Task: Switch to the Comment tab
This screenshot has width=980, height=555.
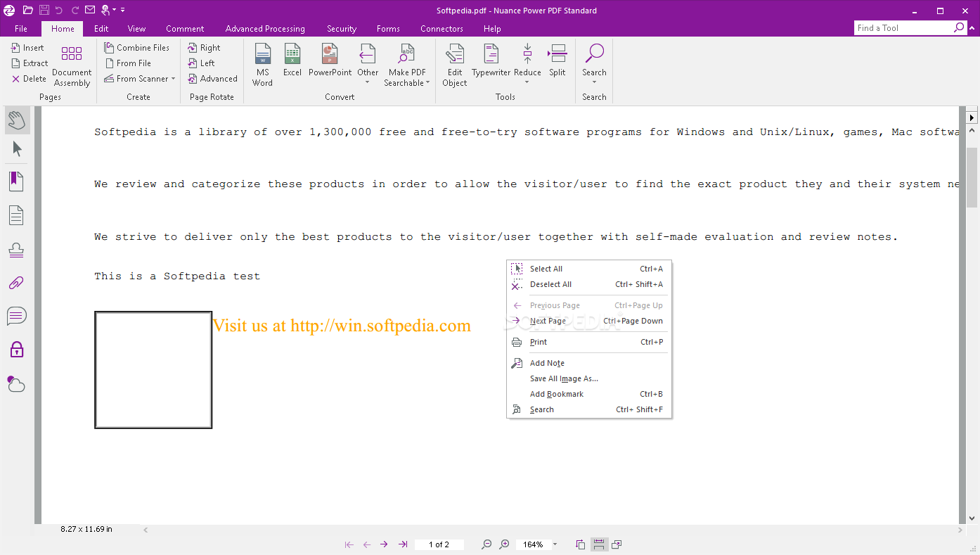Action: point(185,29)
